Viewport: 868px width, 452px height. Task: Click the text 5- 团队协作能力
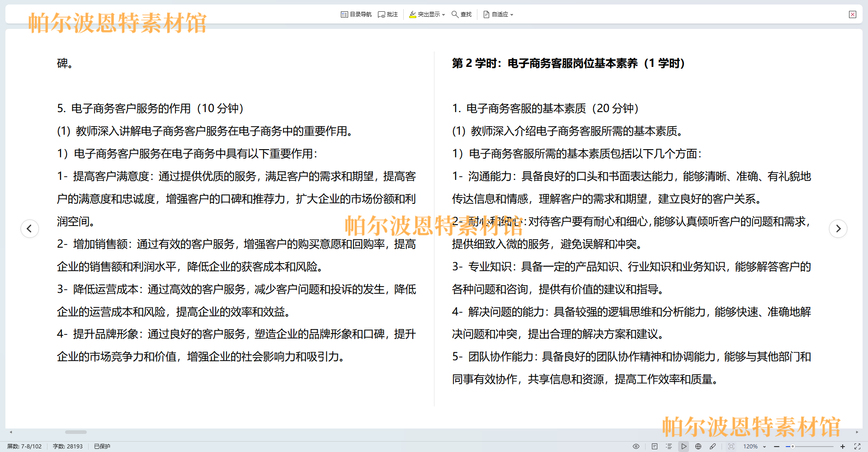pyautogui.click(x=493, y=357)
